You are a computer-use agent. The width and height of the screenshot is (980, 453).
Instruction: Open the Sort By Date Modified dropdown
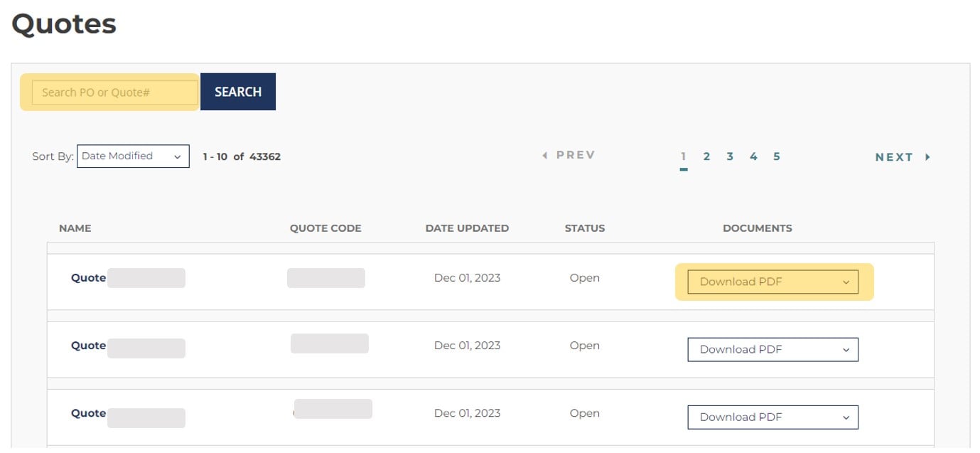pyautogui.click(x=133, y=156)
